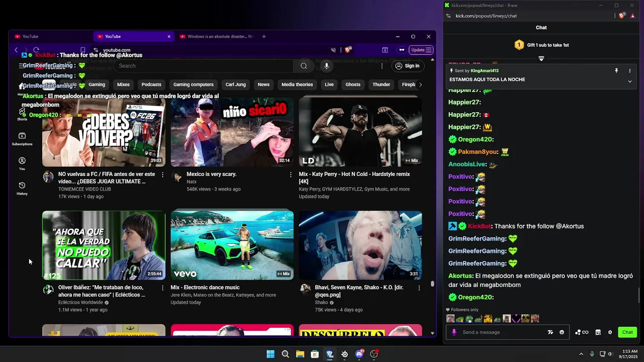Screen dimensions: 644x362
Task: Open Discord from taskbar
Action: (359, 354)
